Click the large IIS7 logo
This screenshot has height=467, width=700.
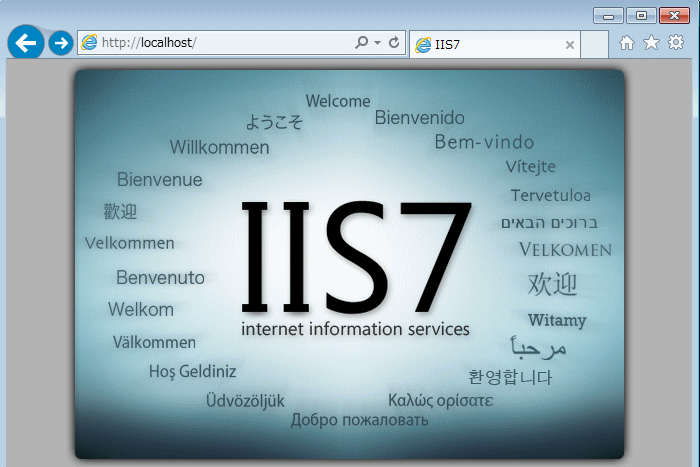point(356,257)
